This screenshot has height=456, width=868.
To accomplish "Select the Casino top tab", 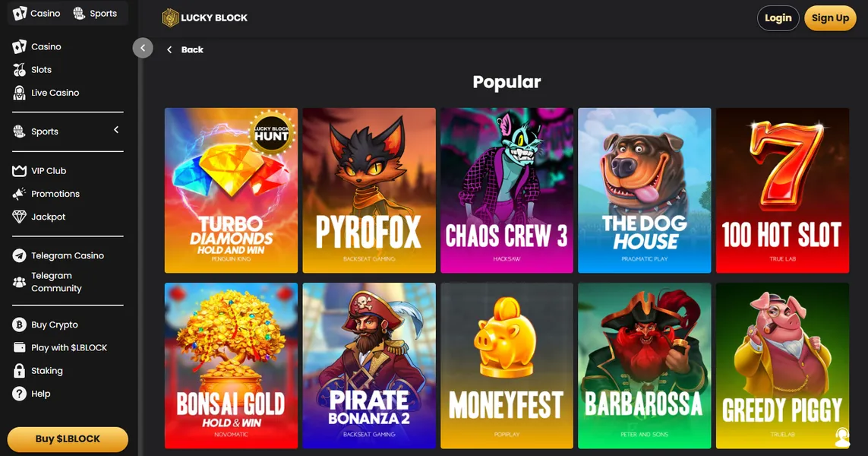I will [36, 13].
